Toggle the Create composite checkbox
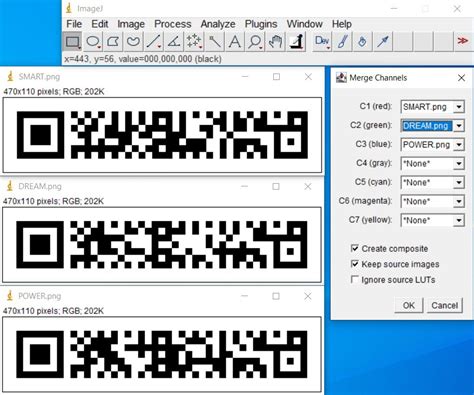The width and height of the screenshot is (474, 395). (355, 248)
